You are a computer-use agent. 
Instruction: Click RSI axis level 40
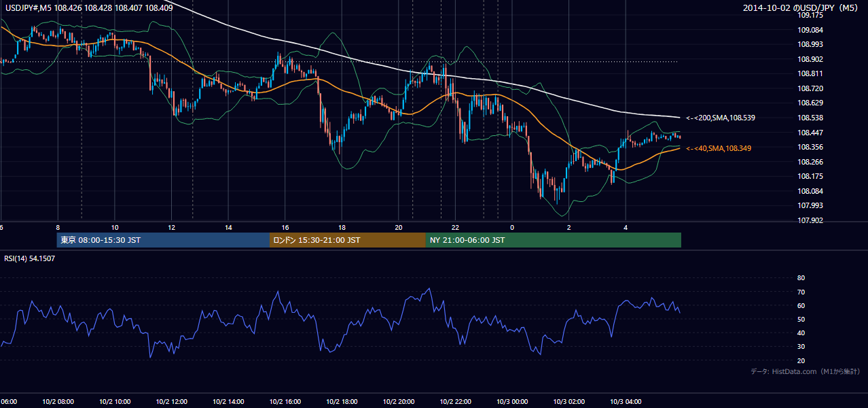coord(801,333)
